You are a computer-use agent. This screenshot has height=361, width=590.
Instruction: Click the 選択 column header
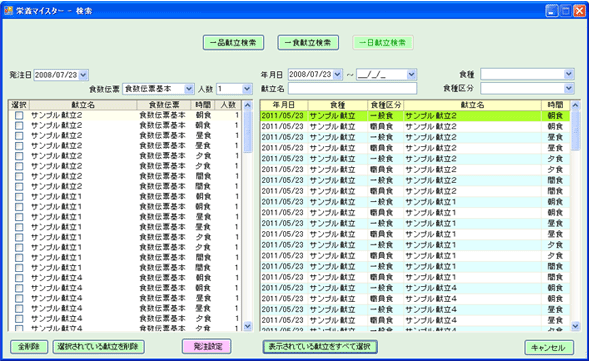(19, 105)
